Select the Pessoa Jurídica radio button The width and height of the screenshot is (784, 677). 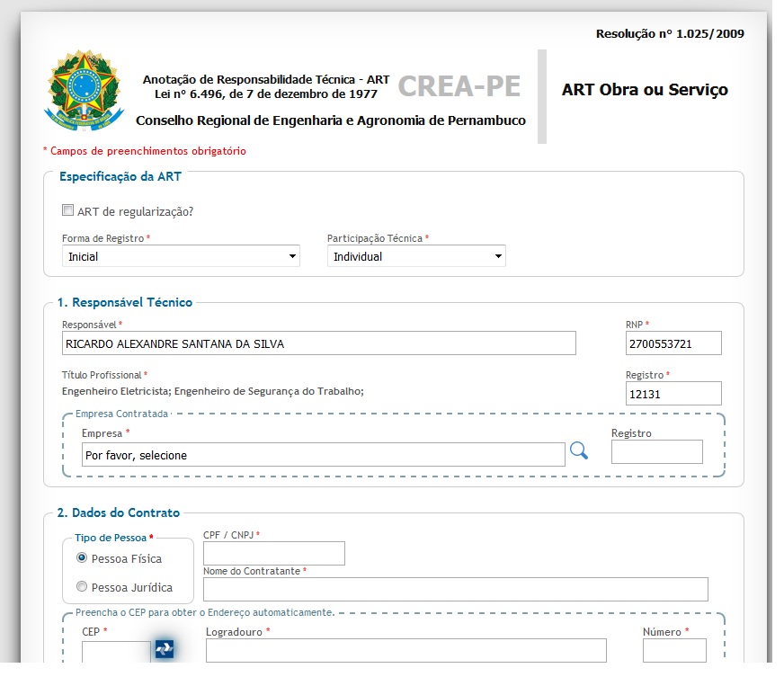83,587
